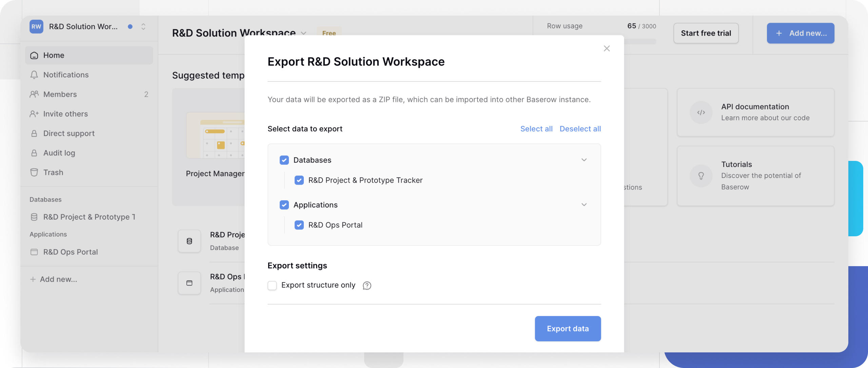
Task: Click the Applications sidebar section heading
Action: tap(48, 234)
